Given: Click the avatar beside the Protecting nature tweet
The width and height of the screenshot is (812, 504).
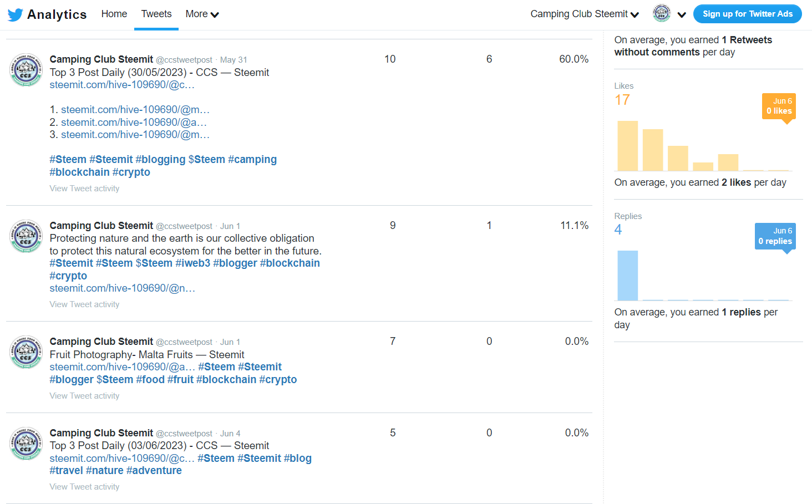Looking at the screenshot, I should tap(26, 236).
